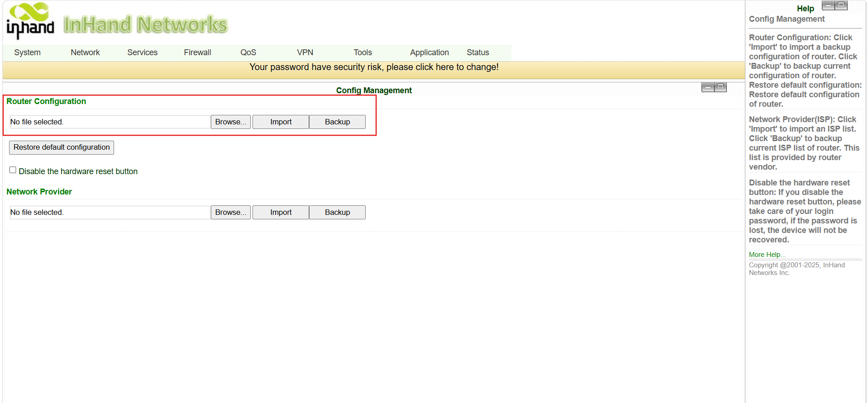Minimize the Help panel
Screen dimensions: 868x403
[828, 5]
